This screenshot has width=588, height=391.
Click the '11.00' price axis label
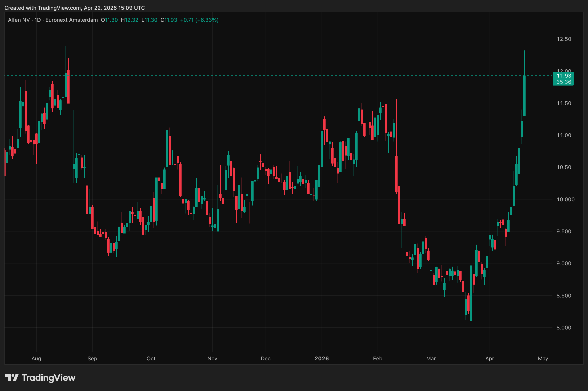[x=564, y=135]
